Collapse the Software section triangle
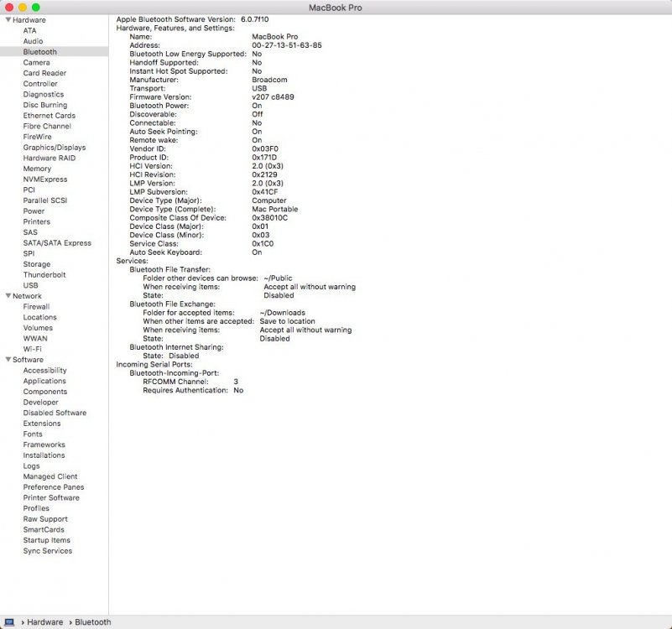This screenshot has width=672, height=629. [x=8, y=360]
